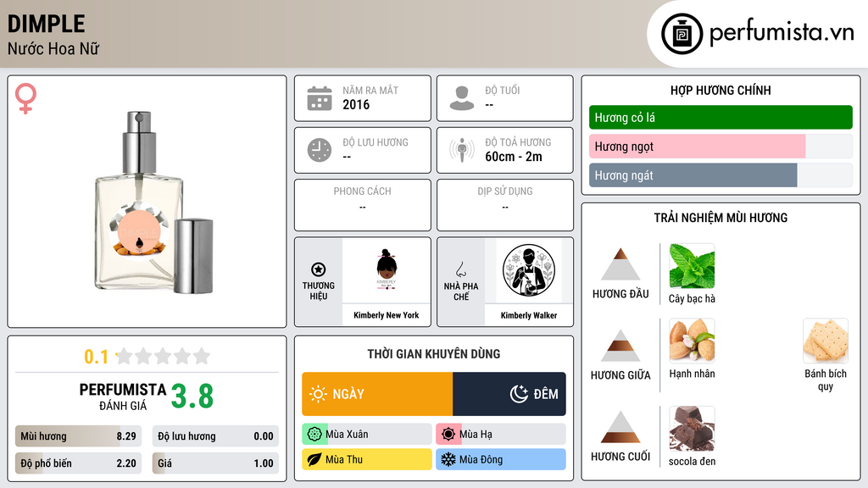Click the clock icon beside Độ lưu hương
868x488 pixels.
[320, 150]
